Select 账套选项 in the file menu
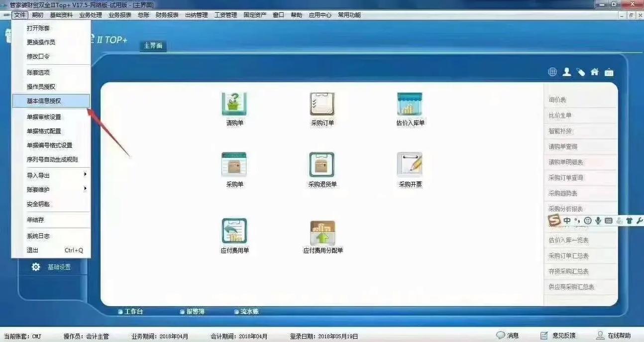The height and width of the screenshot is (342, 644). tap(51, 72)
